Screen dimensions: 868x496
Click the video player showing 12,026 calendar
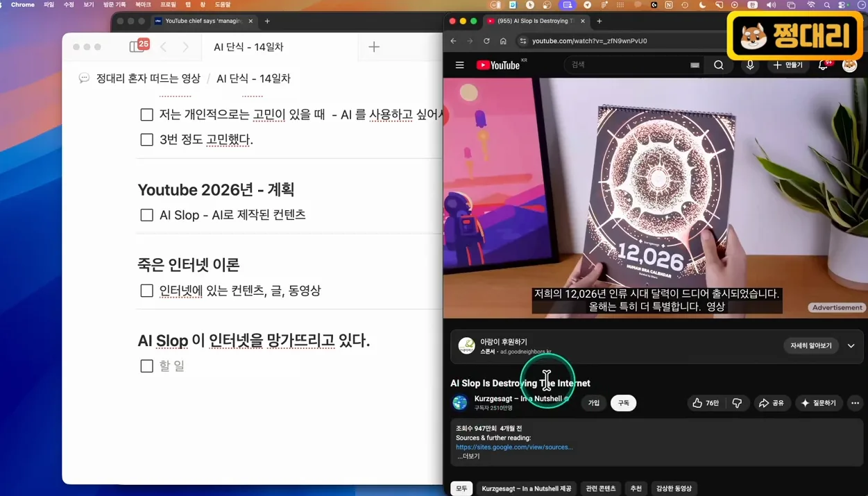tap(655, 198)
